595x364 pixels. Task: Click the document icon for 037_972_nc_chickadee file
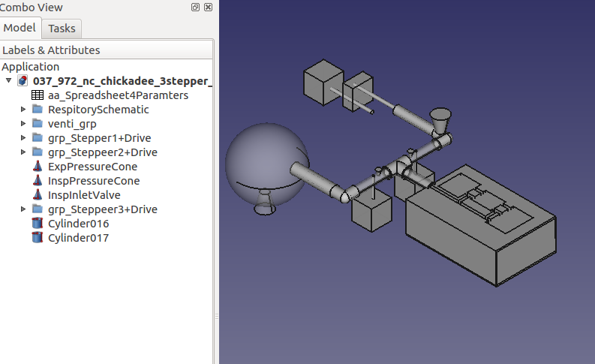click(x=23, y=81)
